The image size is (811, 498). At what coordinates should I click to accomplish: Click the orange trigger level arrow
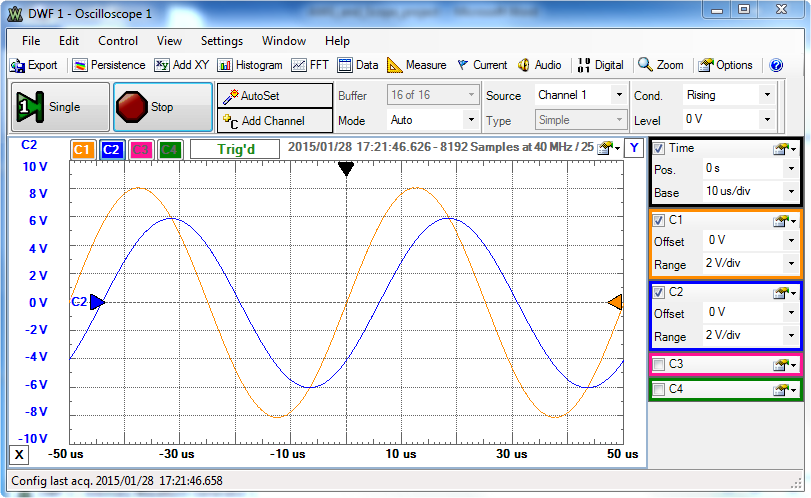[x=615, y=302]
